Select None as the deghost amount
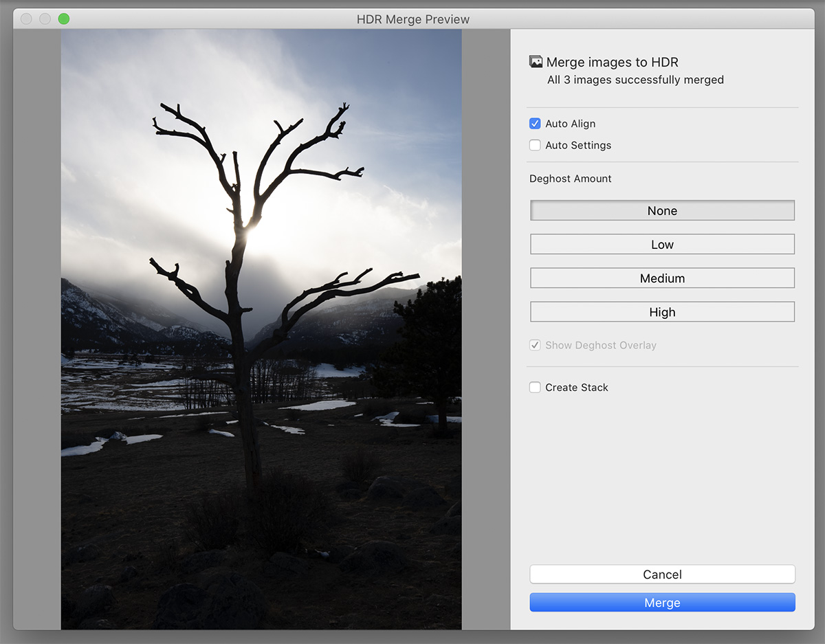 [662, 211]
